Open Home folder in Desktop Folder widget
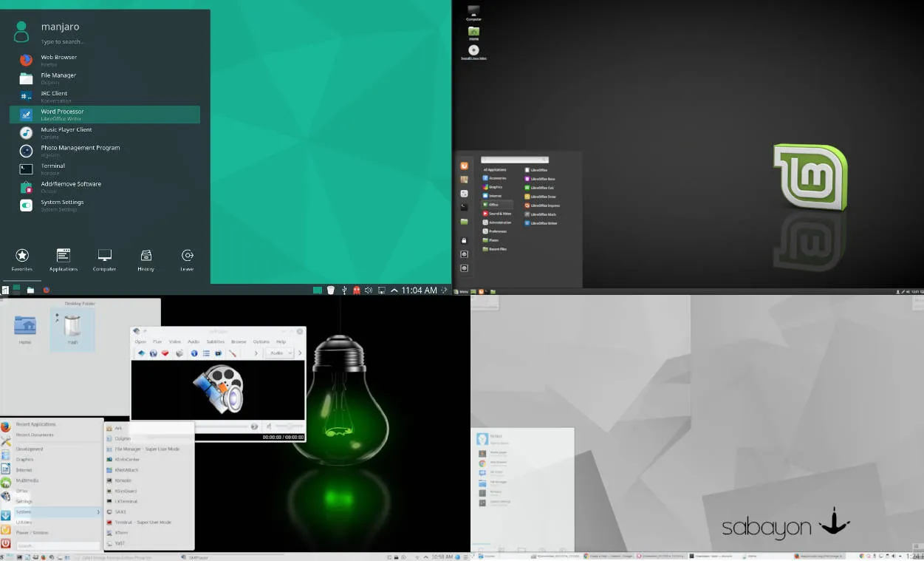The width and height of the screenshot is (924, 561). (25, 330)
